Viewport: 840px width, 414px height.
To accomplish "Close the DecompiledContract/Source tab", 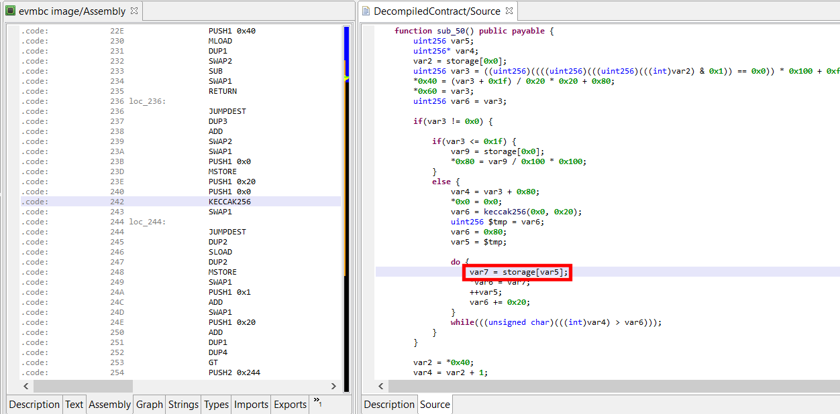I will coord(509,10).
